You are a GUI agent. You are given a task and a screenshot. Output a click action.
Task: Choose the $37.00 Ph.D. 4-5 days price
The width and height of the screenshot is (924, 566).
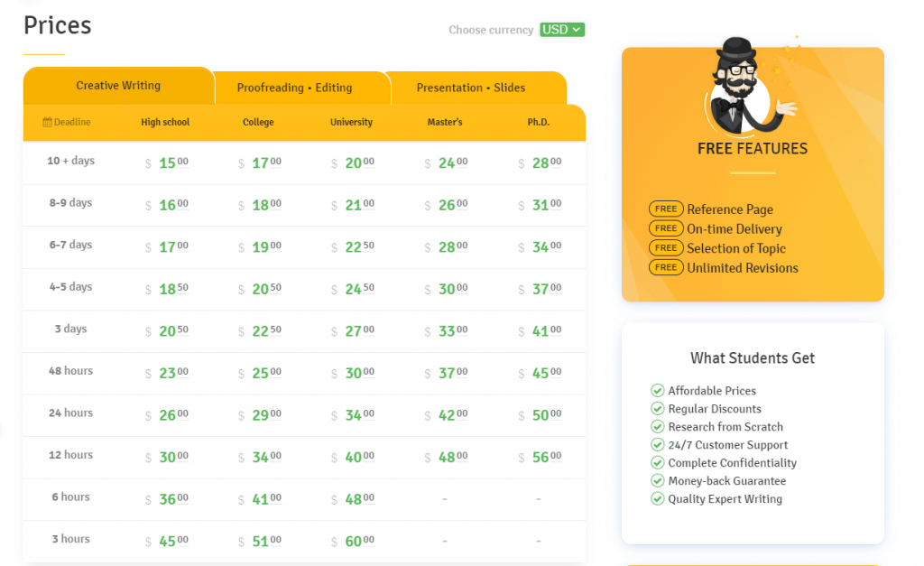pyautogui.click(x=540, y=289)
